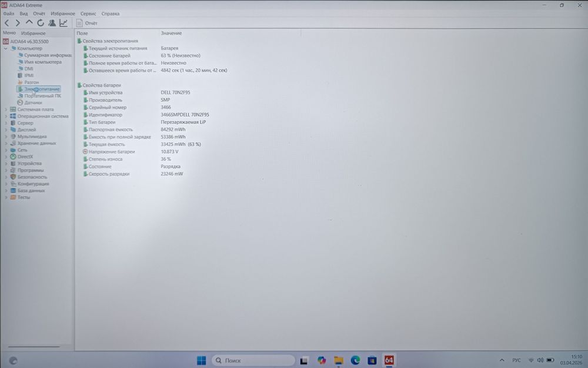Open Copilot from the taskbar
The image size is (588, 368).
322,360
